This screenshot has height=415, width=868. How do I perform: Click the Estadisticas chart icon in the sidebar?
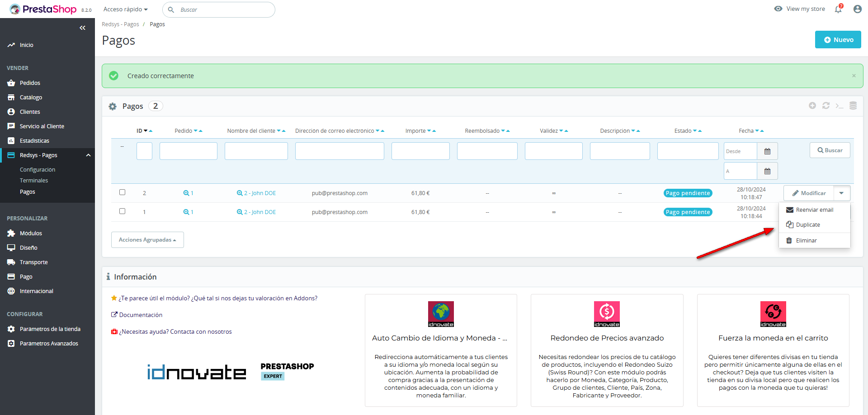[11, 141]
